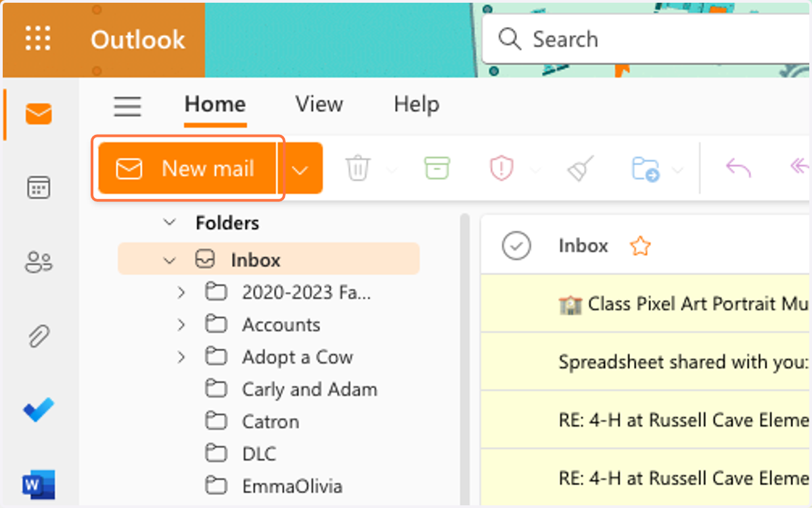Viewport: 812px width, 508px height.
Task: Open the app launcher grid
Action: [38, 39]
